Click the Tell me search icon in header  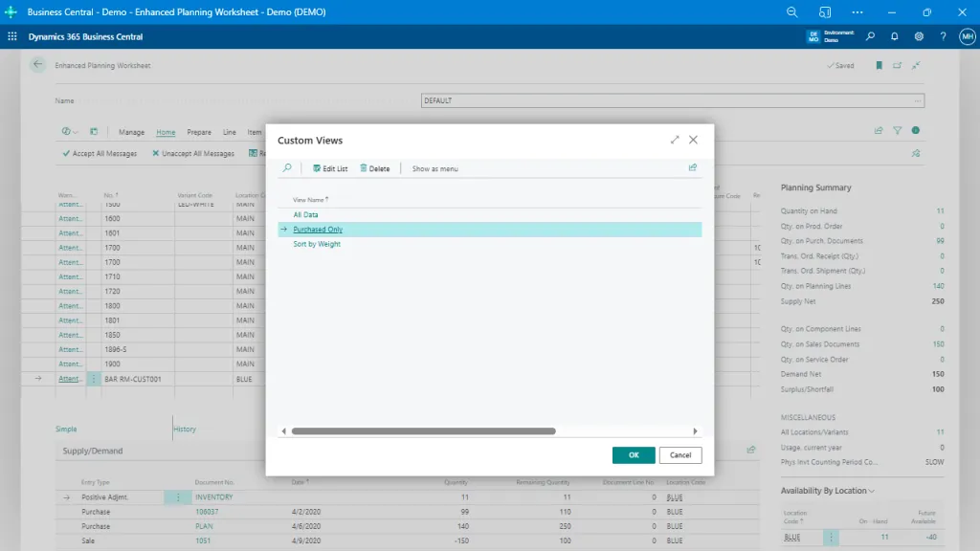[x=869, y=35]
